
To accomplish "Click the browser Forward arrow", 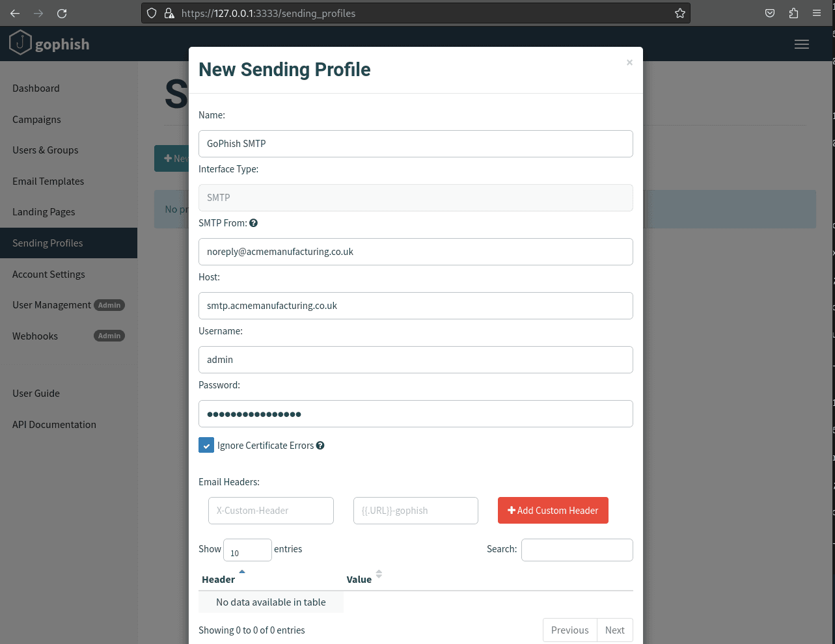I will coord(38,13).
